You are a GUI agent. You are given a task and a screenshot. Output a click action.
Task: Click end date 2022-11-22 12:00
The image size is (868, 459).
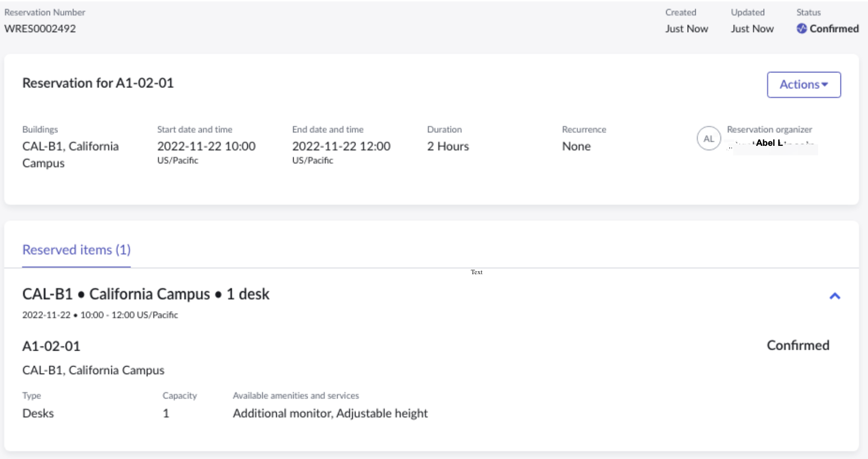(x=341, y=146)
